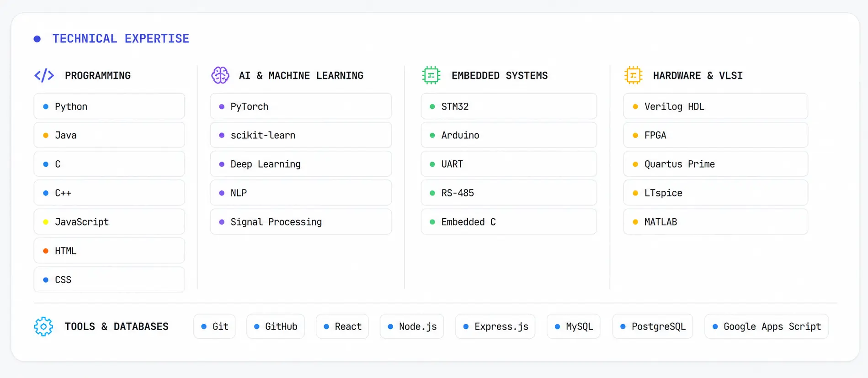
Task: Click the blue bullet beside Technical Expertise
Action: [37, 39]
